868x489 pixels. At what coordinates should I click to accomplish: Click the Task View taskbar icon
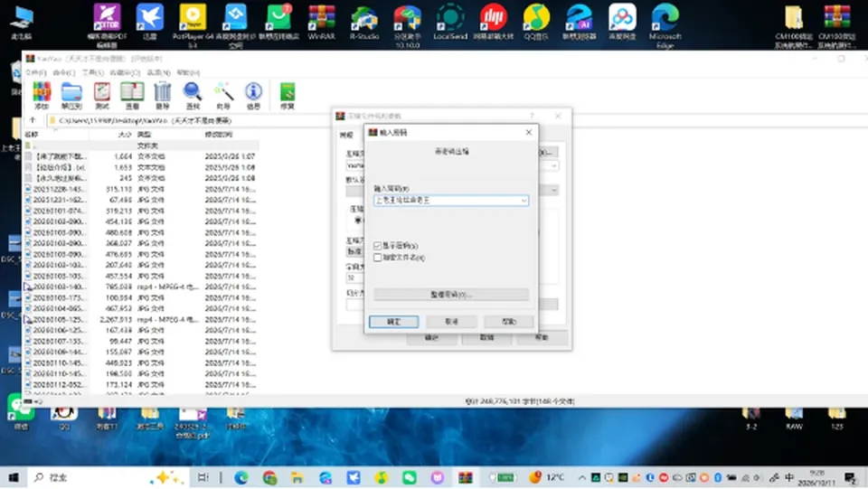coord(203,477)
